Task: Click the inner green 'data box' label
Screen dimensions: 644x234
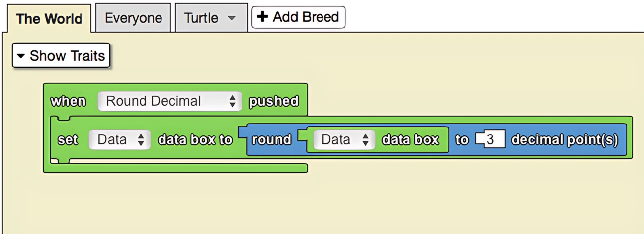Action: pos(410,140)
